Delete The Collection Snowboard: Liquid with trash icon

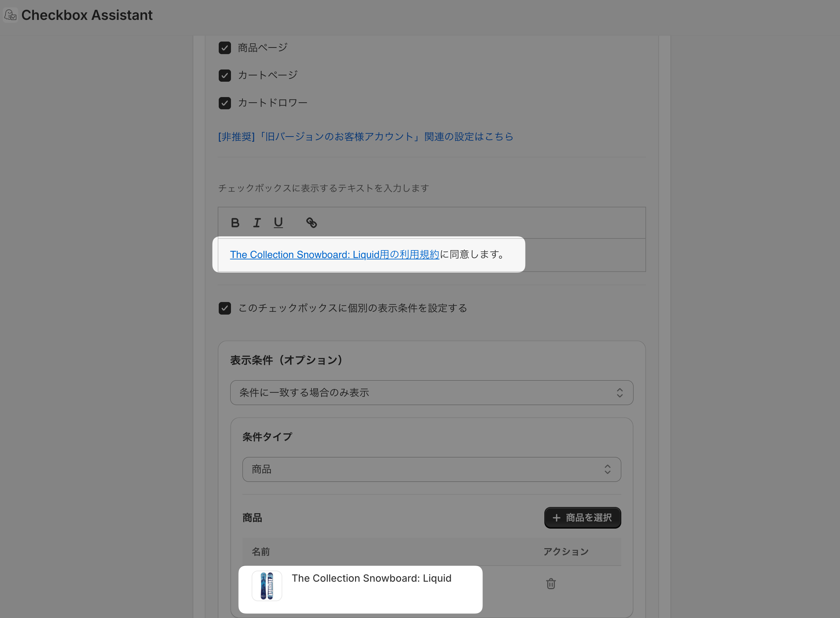551,583
